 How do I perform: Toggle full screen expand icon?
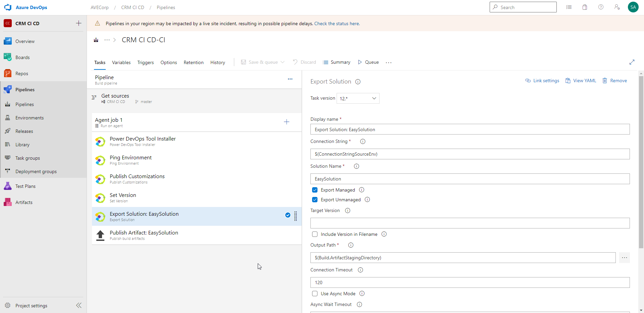632,62
